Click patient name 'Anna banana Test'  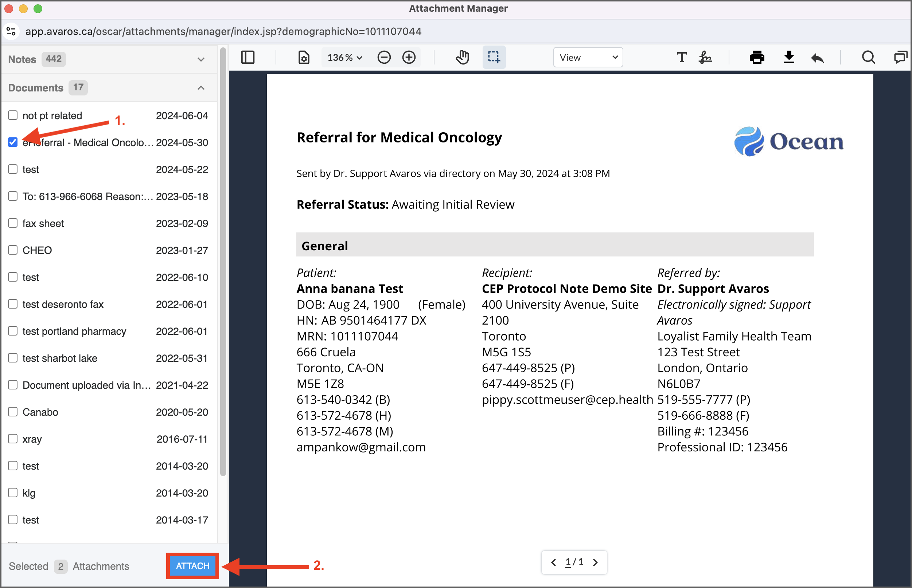[350, 289]
